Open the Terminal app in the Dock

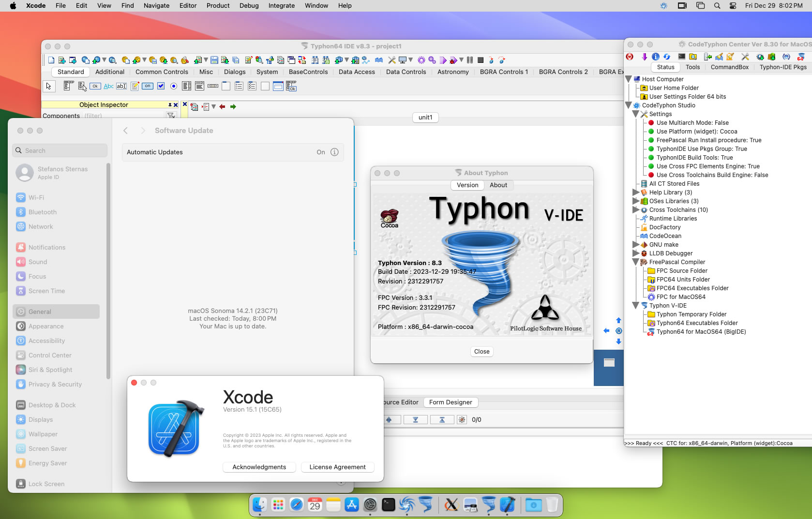click(x=389, y=505)
